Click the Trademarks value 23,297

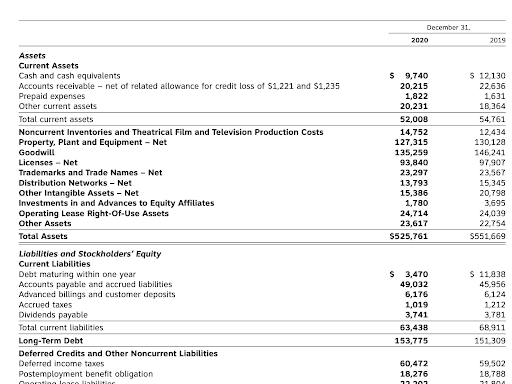click(x=414, y=173)
